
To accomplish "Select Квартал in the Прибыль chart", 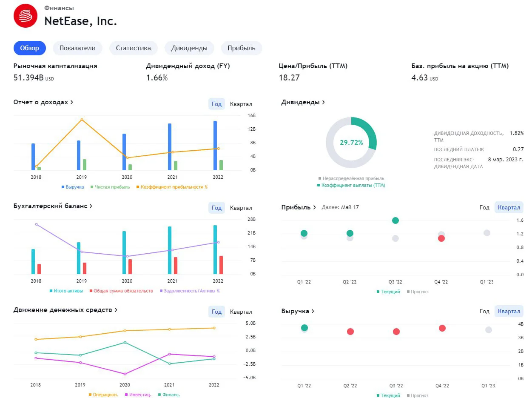I will [x=509, y=207].
